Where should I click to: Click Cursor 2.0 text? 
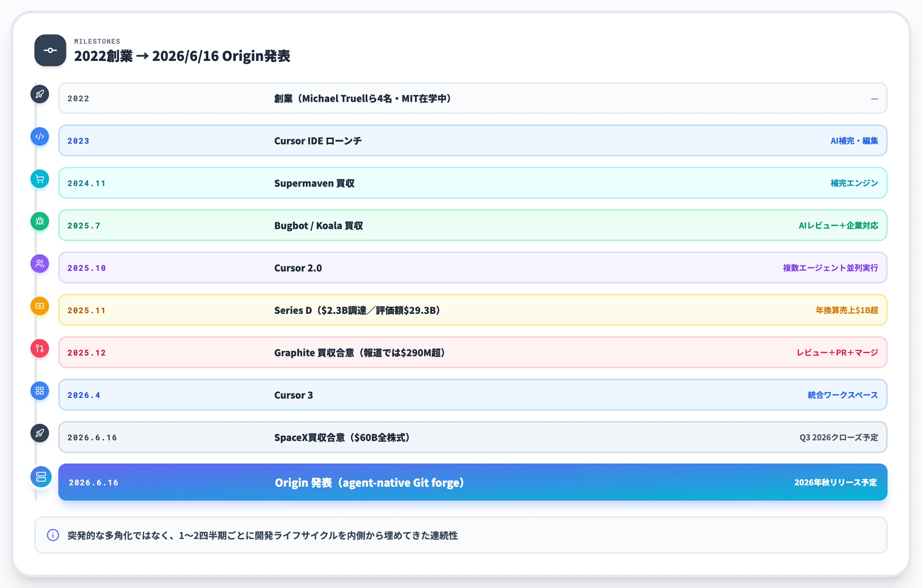(x=298, y=268)
